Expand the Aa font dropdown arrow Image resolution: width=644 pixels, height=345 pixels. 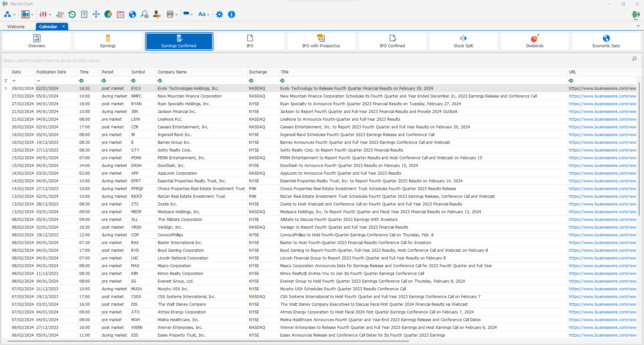point(208,15)
